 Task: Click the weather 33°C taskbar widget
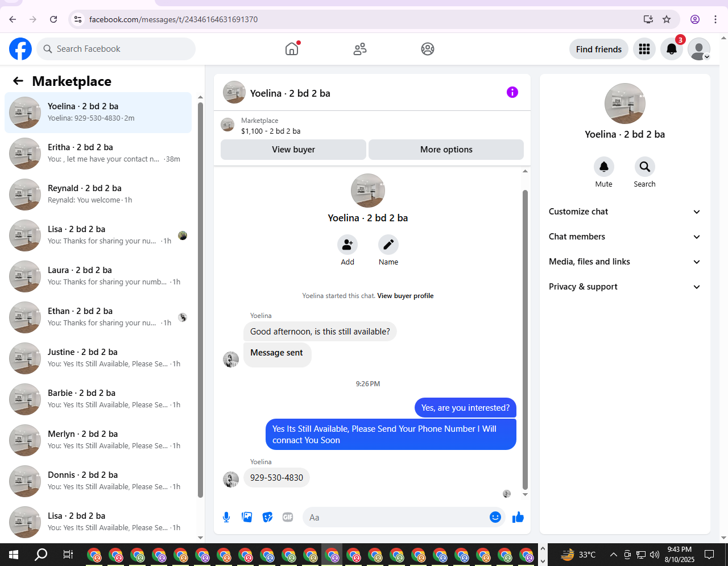click(578, 555)
